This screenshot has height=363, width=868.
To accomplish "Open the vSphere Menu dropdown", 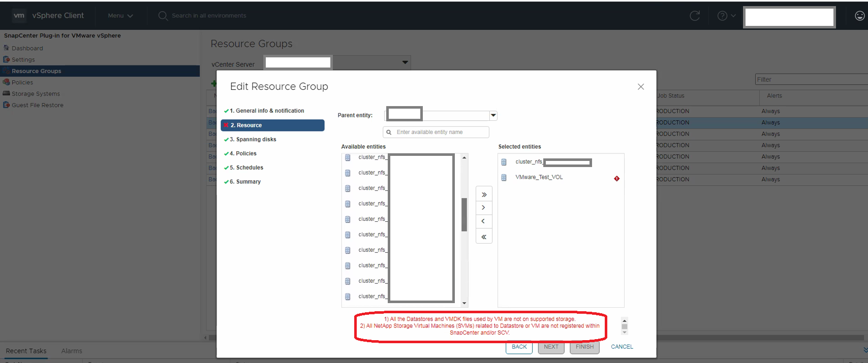I will tap(120, 16).
